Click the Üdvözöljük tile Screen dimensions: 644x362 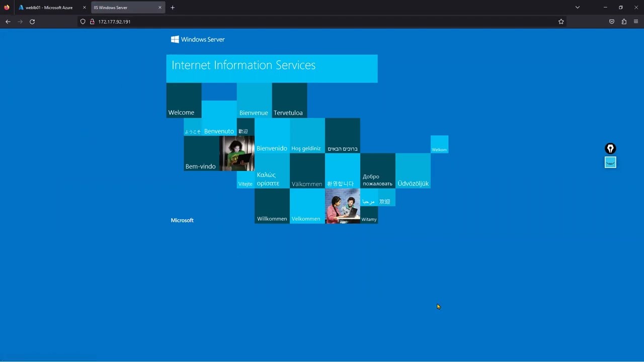[x=413, y=171]
